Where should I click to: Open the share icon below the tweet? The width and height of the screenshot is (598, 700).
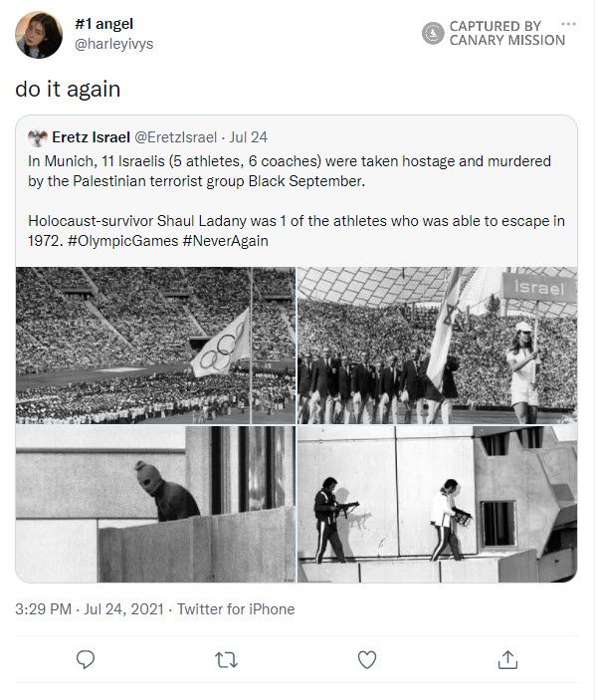coord(507,659)
